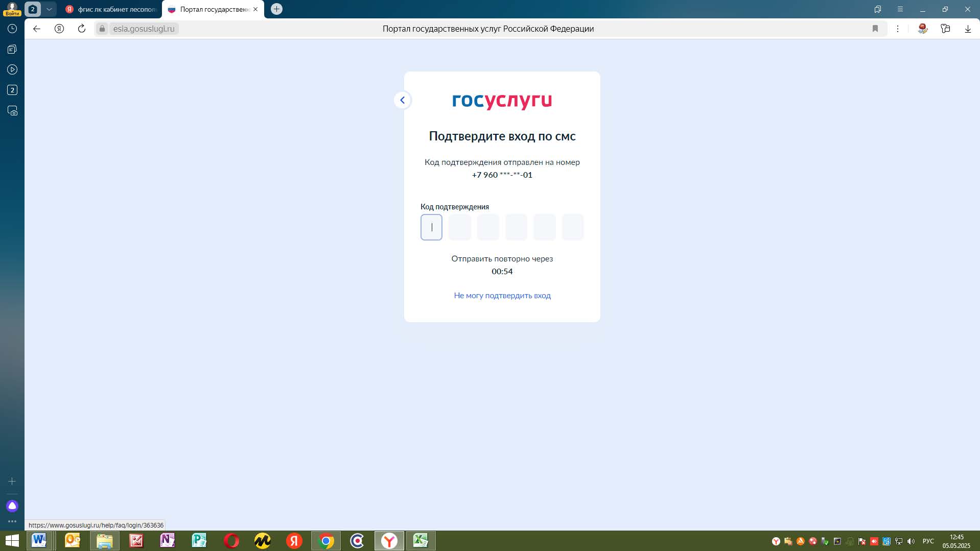Open the sidebar tabs counter icon
Image resolution: width=980 pixels, height=551 pixels.
pos(12,90)
